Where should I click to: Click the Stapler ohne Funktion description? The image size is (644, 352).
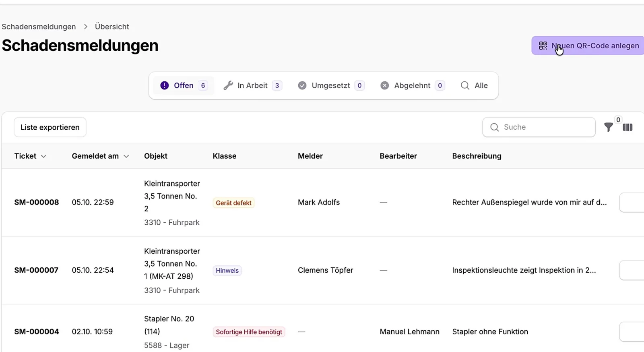point(490,332)
